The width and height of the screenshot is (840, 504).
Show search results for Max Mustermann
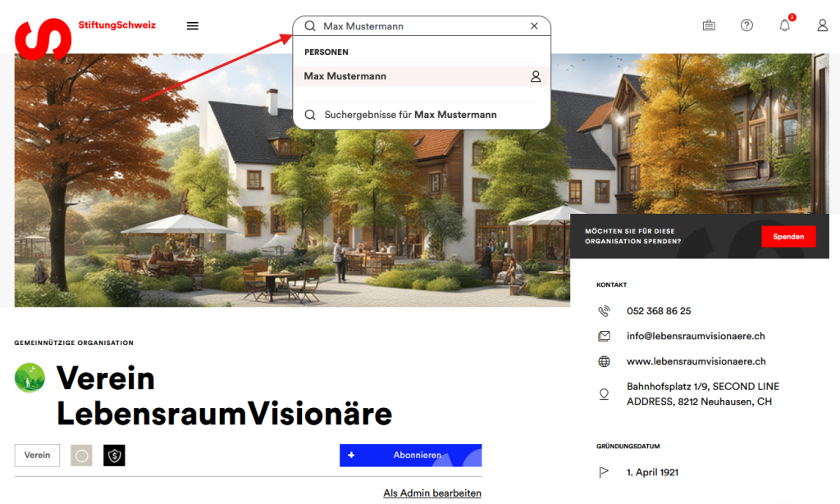pos(410,115)
